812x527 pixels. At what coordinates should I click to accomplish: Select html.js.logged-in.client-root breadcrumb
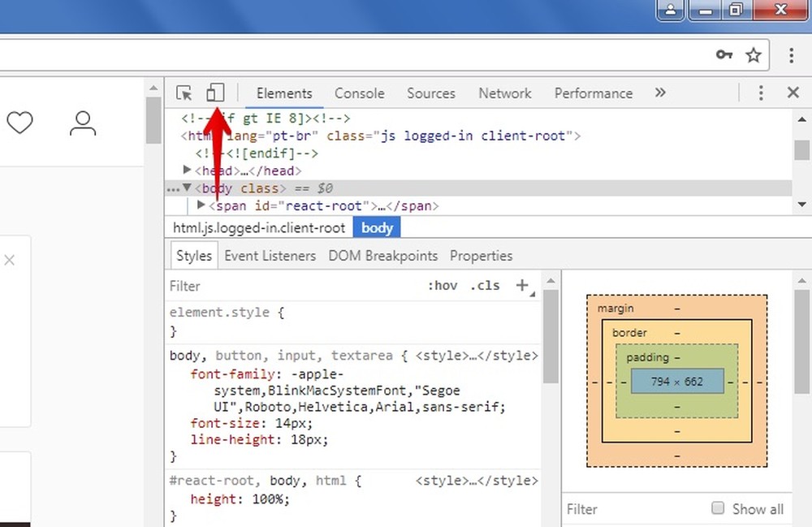coord(259,228)
